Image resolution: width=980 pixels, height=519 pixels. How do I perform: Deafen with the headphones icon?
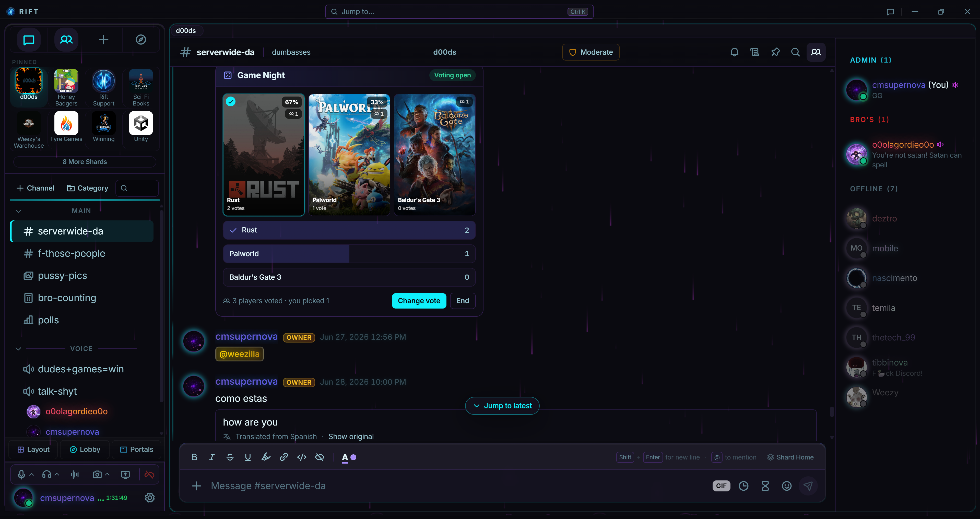pos(47,474)
